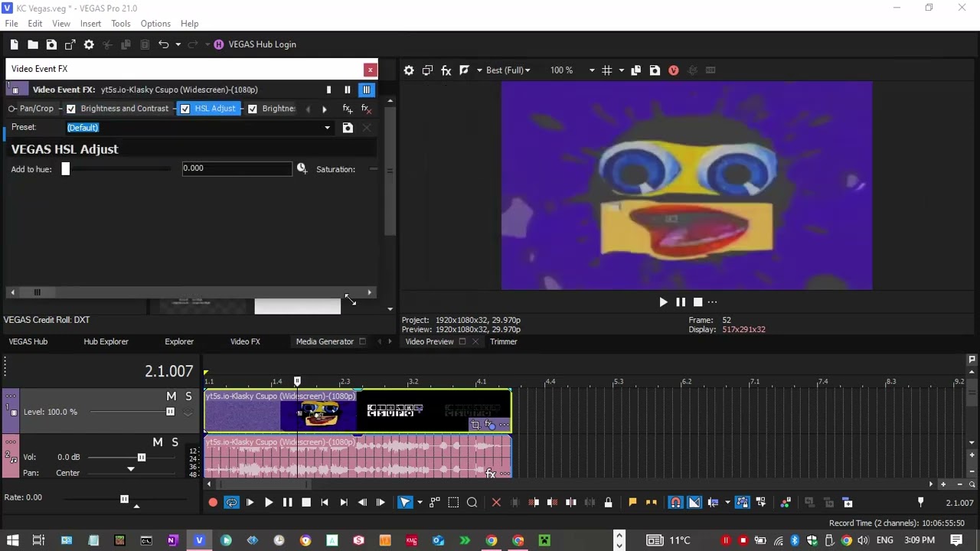The width and height of the screenshot is (980, 551).
Task: Uncheck the HSL Adjust effect
Action: [185, 109]
